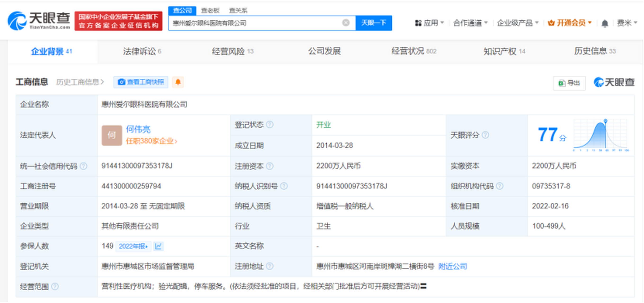
Task: Switch to the 经营风险 tab
Action: click(233, 52)
